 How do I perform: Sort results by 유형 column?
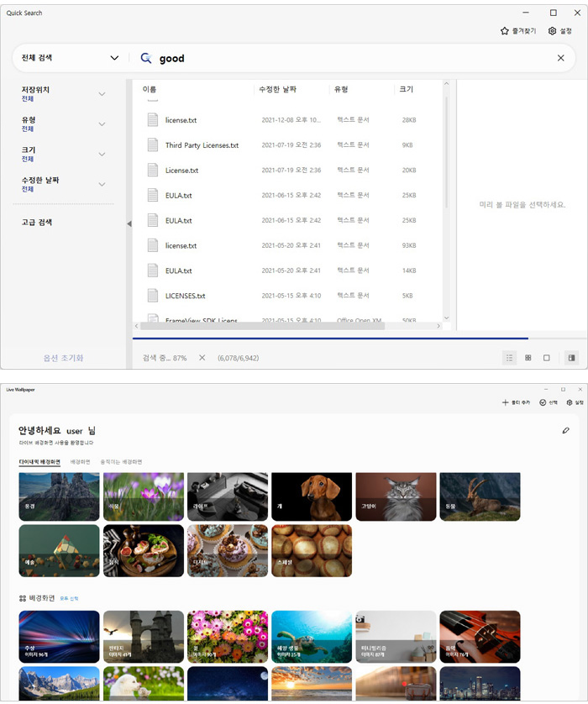click(x=341, y=89)
